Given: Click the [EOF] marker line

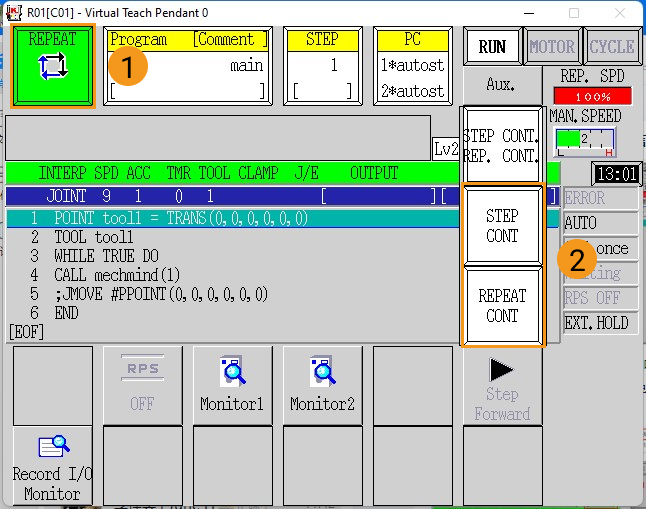Looking at the screenshot, I should (26, 332).
